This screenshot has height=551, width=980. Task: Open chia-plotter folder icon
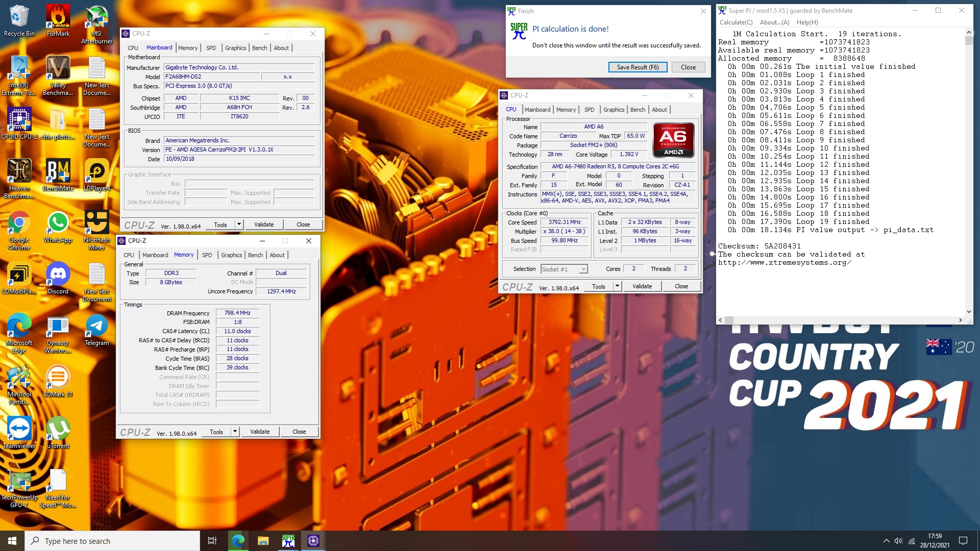[58, 123]
